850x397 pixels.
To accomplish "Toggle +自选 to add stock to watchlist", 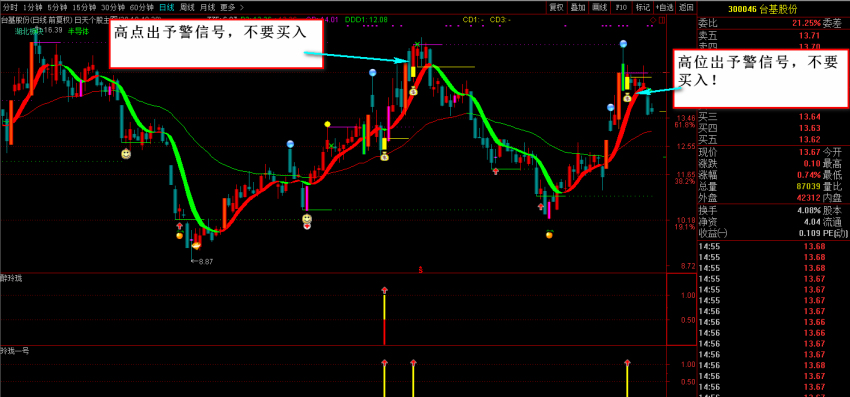I will 665,7.
